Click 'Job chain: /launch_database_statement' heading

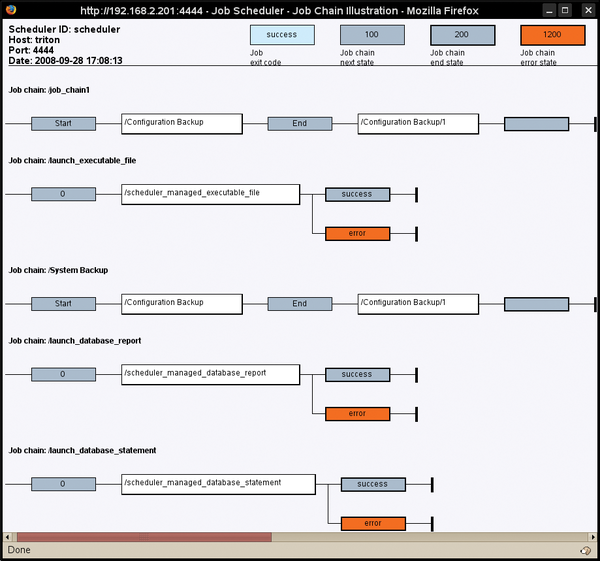click(82, 450)
